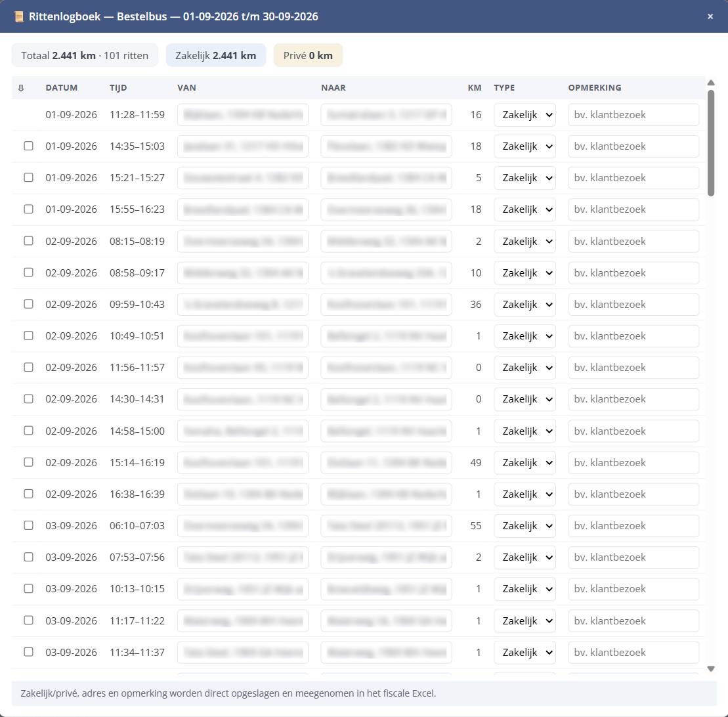The height and width of the screenshot is (717, 728).
Task: Click the scroll-down arrow of the trip list
Action: [711, 668]
